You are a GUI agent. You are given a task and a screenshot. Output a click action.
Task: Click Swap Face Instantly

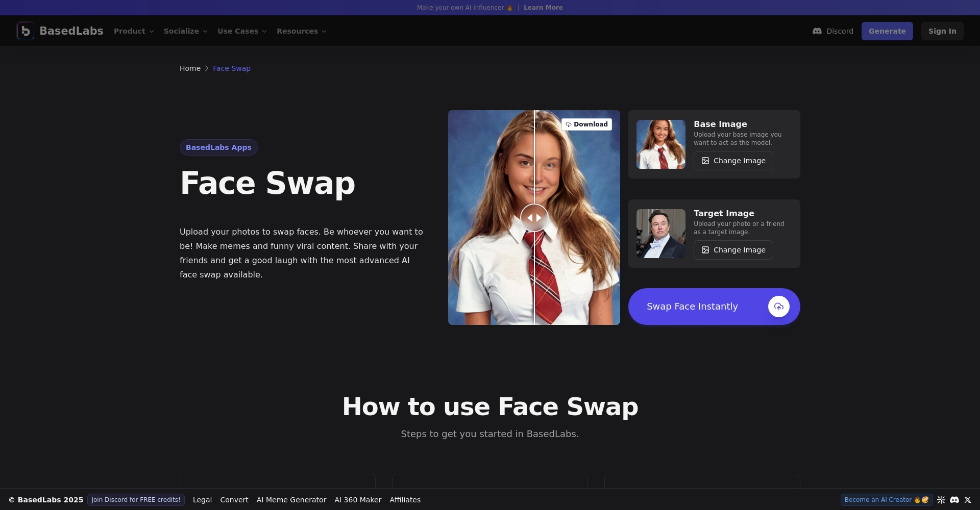point(714,307)
